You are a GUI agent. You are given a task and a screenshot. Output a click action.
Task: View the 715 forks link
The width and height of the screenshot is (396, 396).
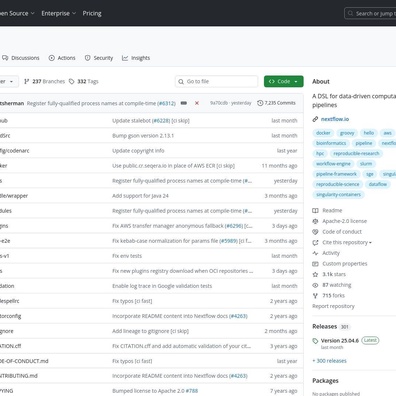[329, 296]
